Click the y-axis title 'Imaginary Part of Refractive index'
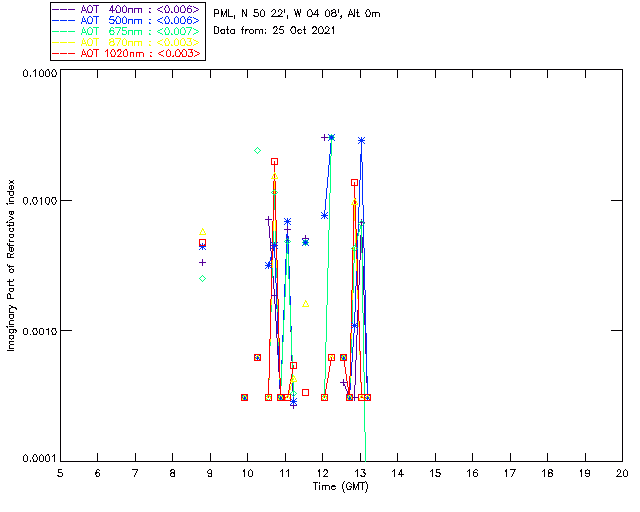Viewport: 640px width, 512px height. 11,265
